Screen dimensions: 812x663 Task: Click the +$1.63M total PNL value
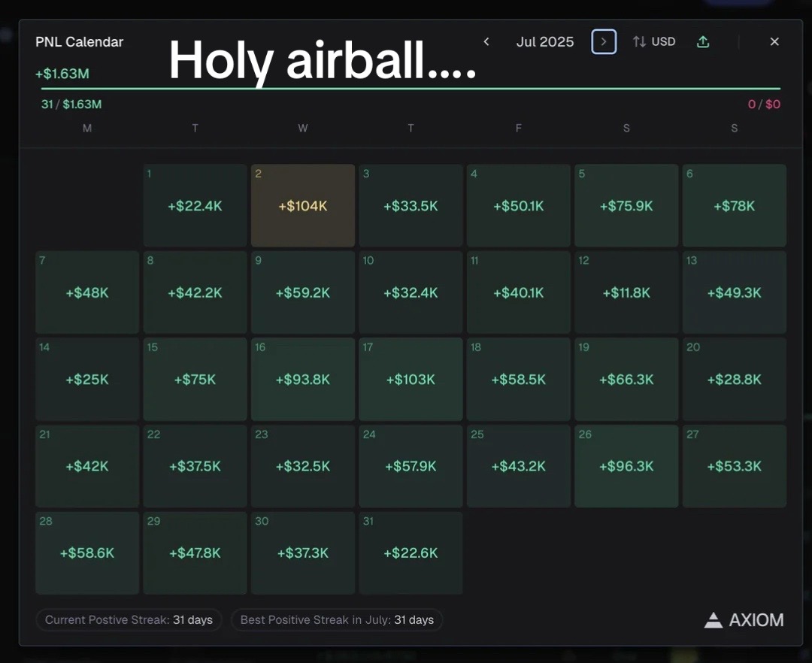62,74
